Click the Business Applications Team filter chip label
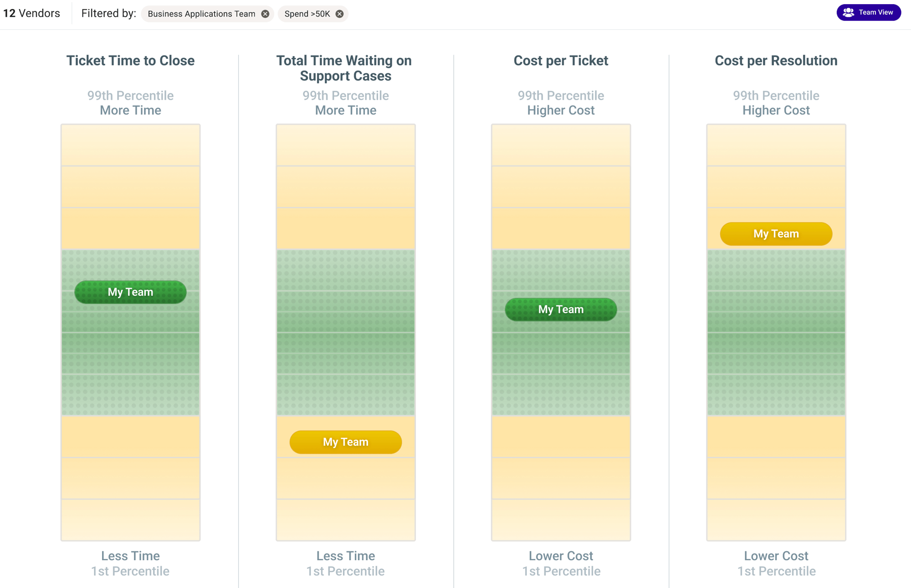Image resolution: width=911 pixels, height=588 pixels. [201, 14]
